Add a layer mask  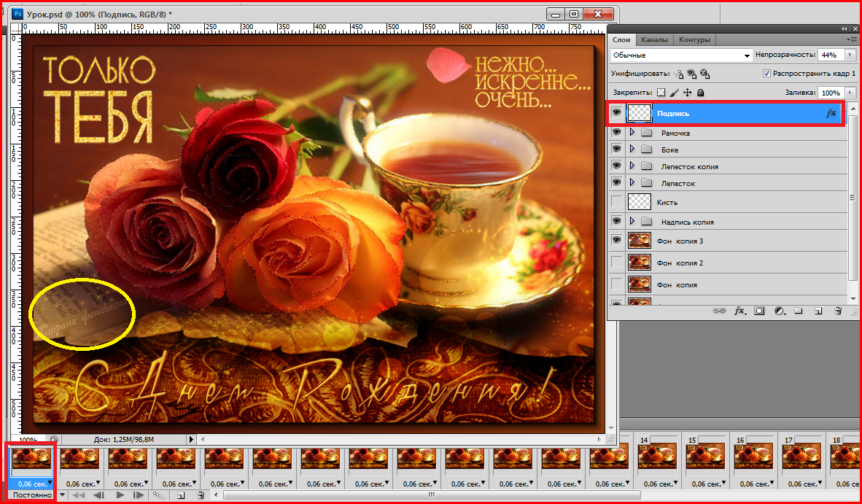pos(759,311)
